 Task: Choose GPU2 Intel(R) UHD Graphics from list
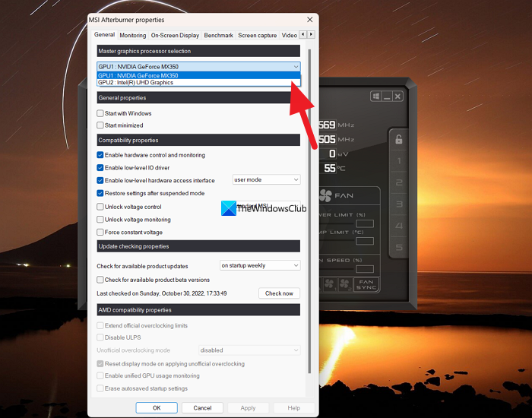198,82
